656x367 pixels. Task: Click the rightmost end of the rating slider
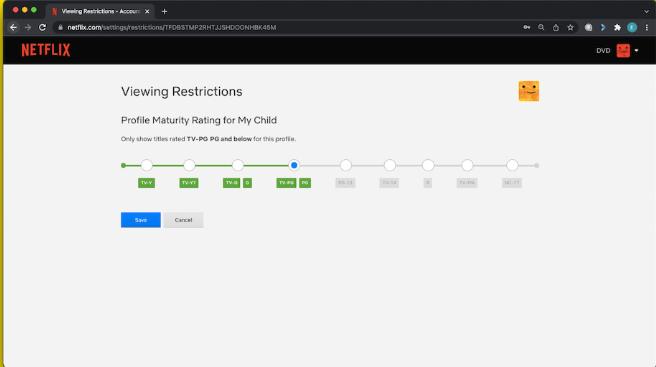point(536,165)
